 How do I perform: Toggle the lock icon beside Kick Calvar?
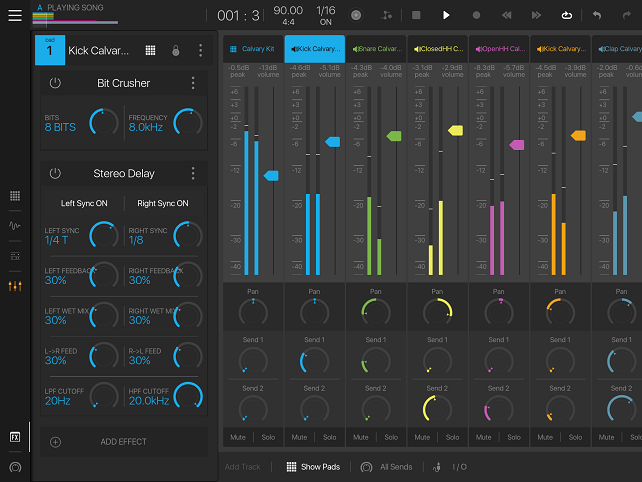pyautogui.click(x=176, y=50)
